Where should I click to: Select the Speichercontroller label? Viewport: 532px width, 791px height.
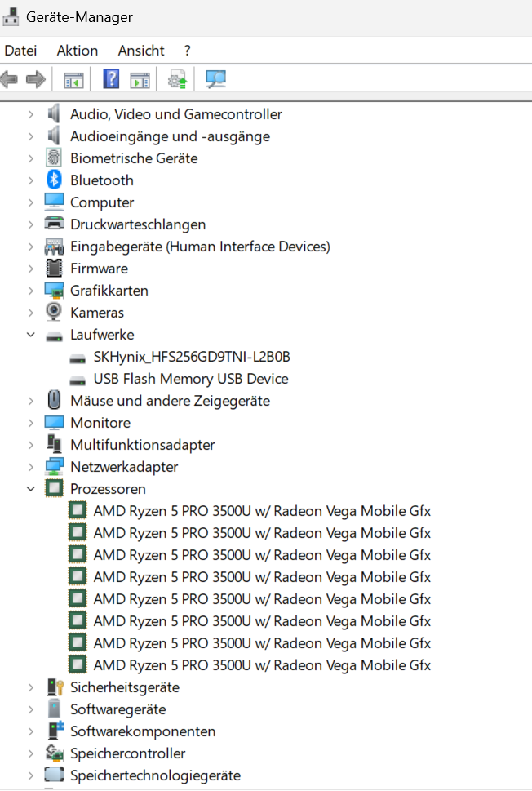pyautogui.click(x=127, y=753)
